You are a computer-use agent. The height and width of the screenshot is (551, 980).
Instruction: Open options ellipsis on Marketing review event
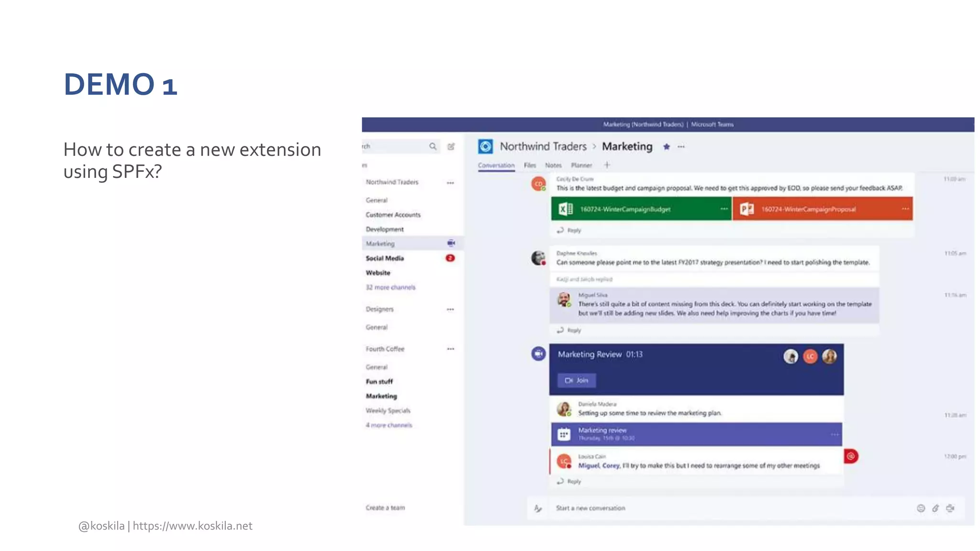pos(835,435)
